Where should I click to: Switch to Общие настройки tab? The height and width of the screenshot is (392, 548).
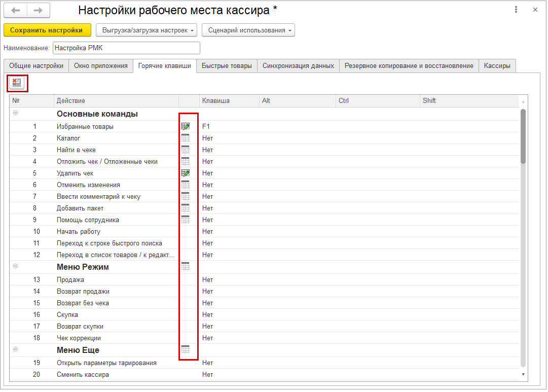tap(36, 66)
